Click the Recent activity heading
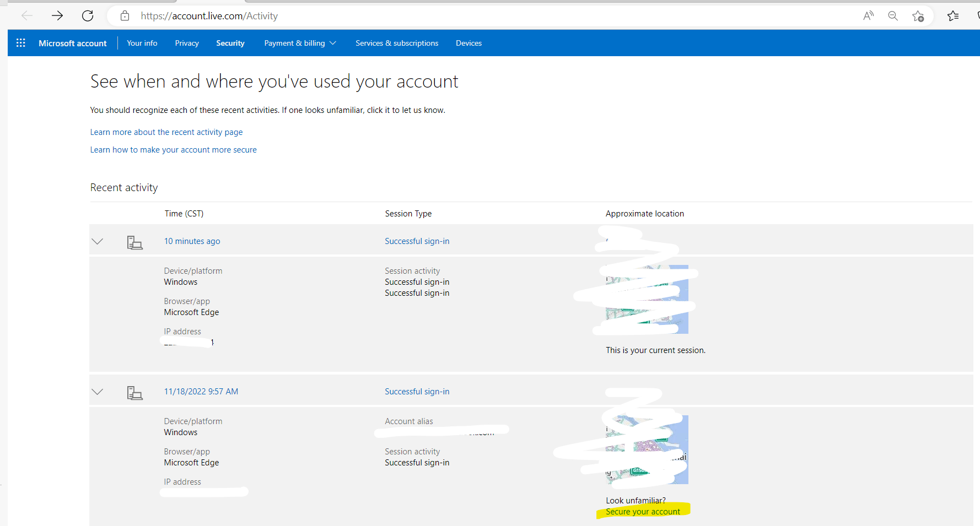The height and width of the screenshot is (526, 980). pos(124,188)
